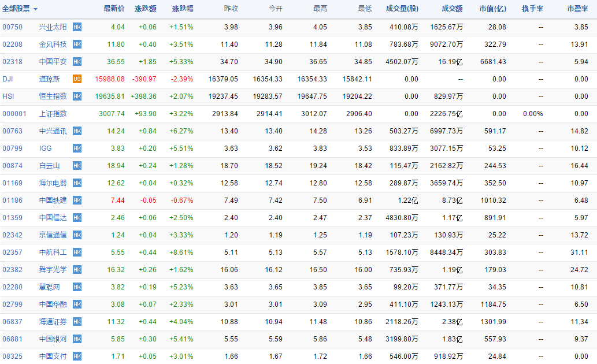This screenshot has height=364, width=597.
Task: Open stock code 02208 link
Action: click(x=13, y=44)
